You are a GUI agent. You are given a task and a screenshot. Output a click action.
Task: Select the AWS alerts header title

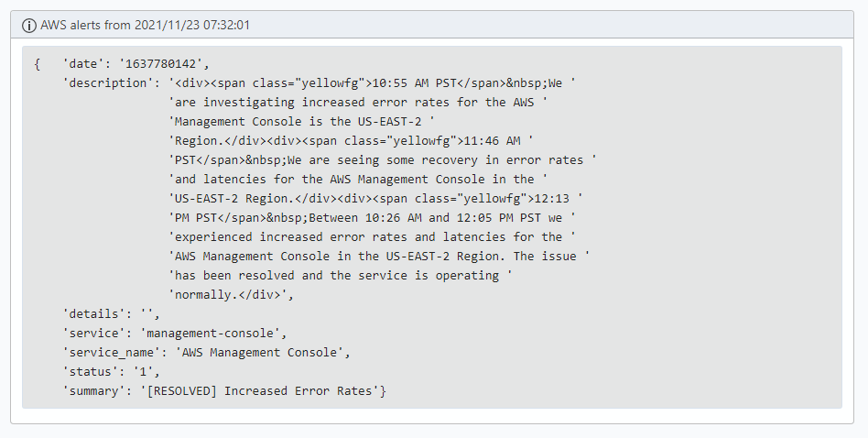tap(145, 25)
